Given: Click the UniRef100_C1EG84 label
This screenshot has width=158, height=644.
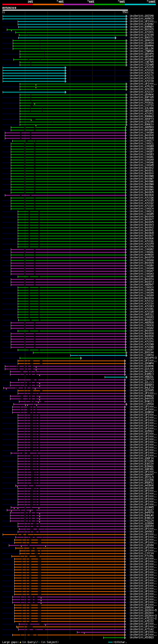Looking at the screenshot, I should point(142,546).
